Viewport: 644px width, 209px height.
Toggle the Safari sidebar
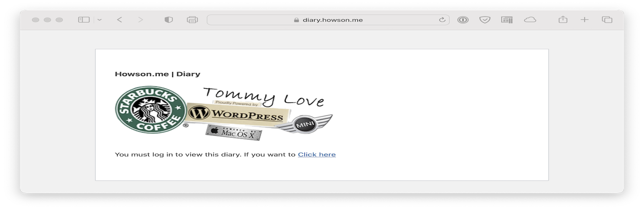tap(84, 20)
